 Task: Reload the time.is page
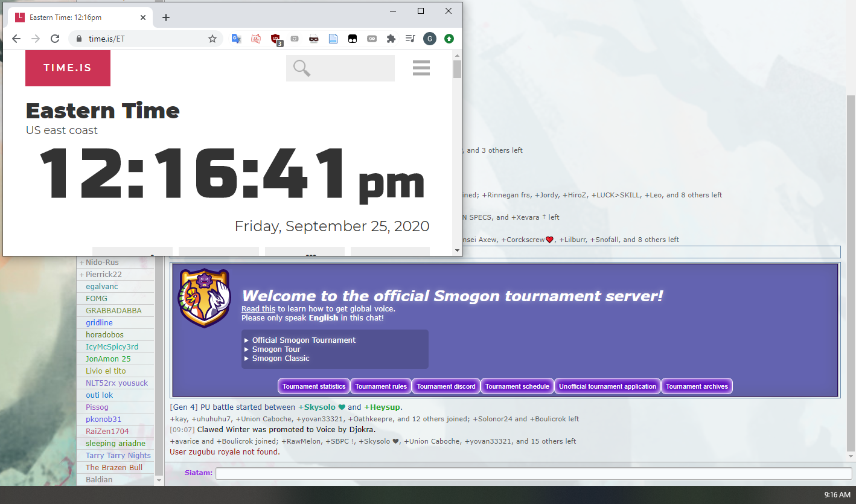pos(55,39)
